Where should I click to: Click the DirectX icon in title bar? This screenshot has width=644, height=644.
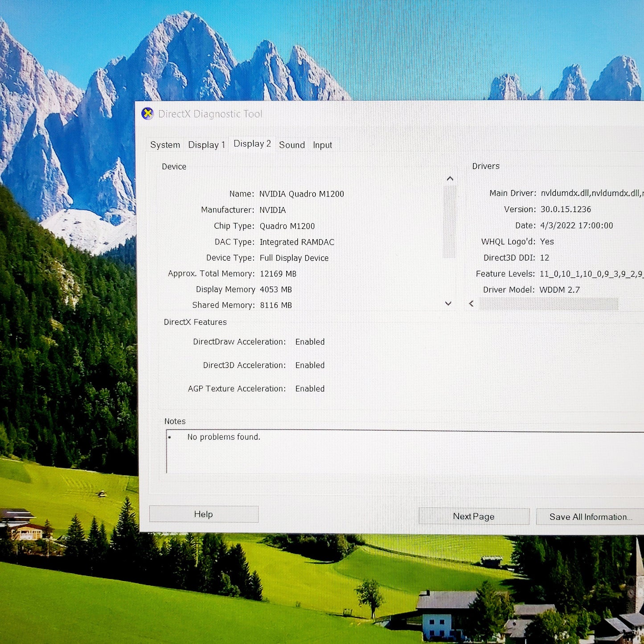pos(148,114)
